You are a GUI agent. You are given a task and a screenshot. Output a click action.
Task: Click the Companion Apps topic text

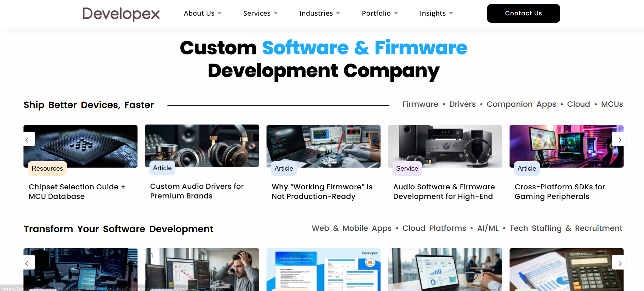(x=521, y=104)
